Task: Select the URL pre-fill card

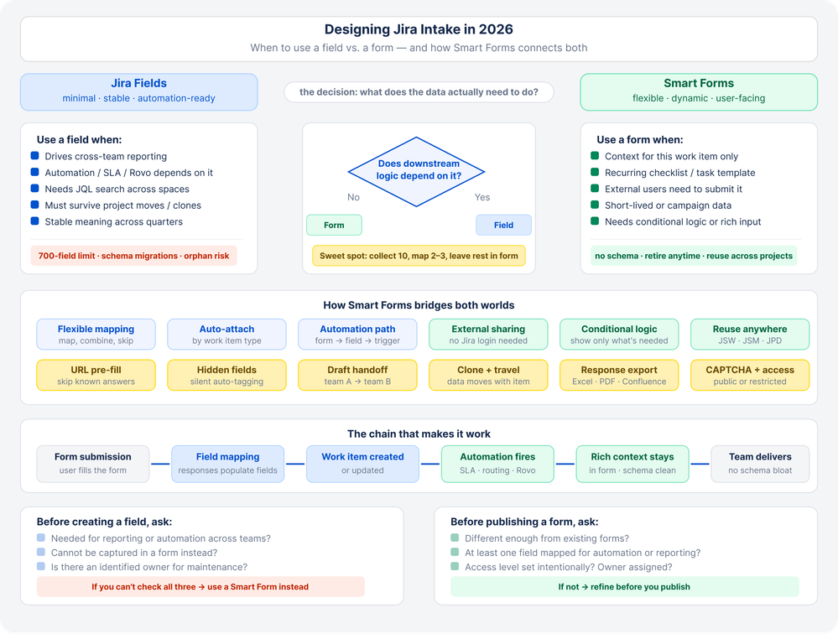Action: [x=96, y=375]
